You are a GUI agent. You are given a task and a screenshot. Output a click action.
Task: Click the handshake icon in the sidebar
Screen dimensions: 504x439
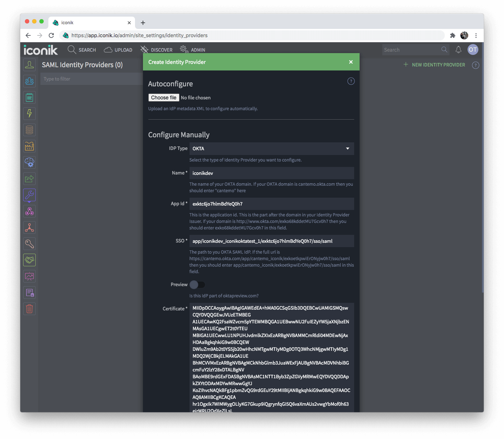coord(30,260)
